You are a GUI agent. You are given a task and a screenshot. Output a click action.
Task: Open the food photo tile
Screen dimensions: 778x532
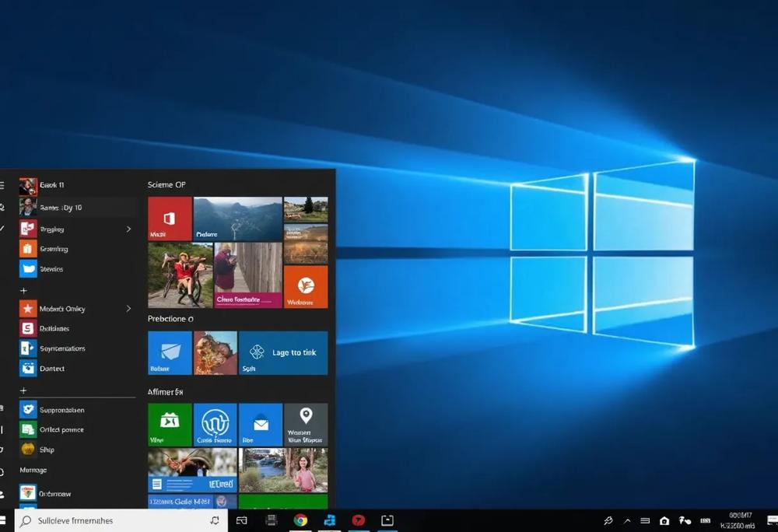pos(216,353)
